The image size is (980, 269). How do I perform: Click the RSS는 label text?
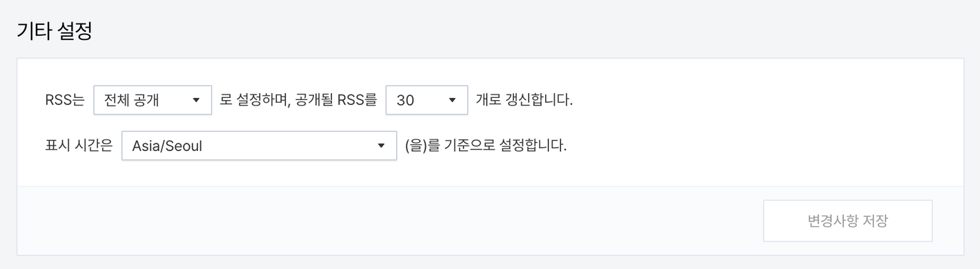[x=65, y=100]
